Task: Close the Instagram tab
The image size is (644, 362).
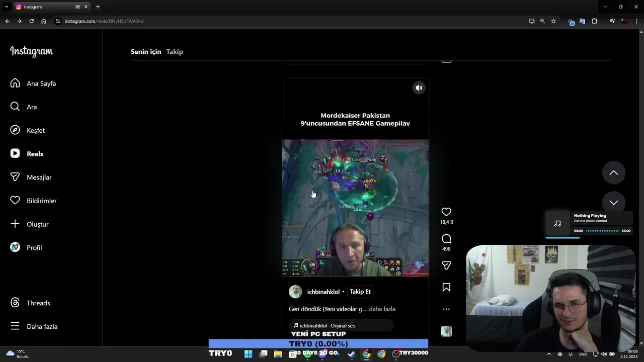Action: (x=86, y=7)
